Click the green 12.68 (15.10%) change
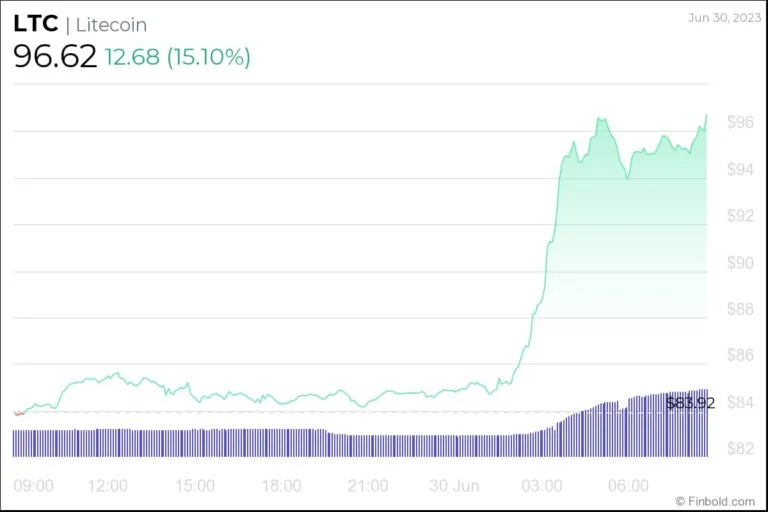768x512 pixels. (177, 57)
